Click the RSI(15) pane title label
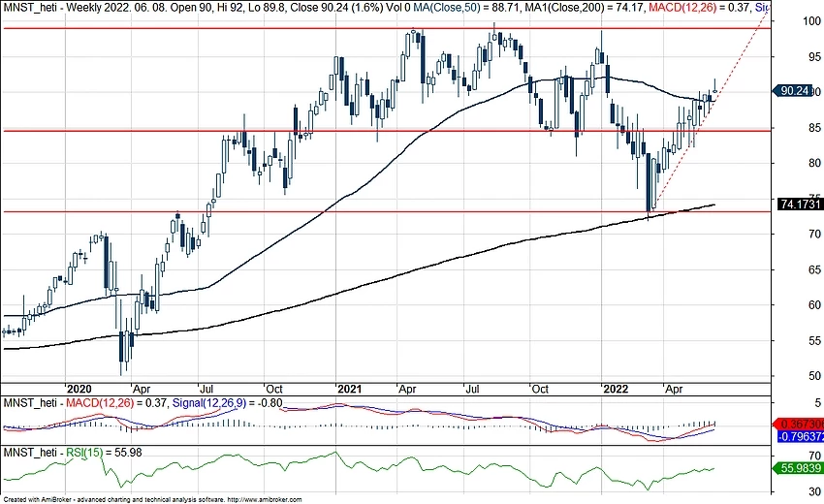Image resolution: width=824 pixels, height=504 pixels. click(84, 454)
